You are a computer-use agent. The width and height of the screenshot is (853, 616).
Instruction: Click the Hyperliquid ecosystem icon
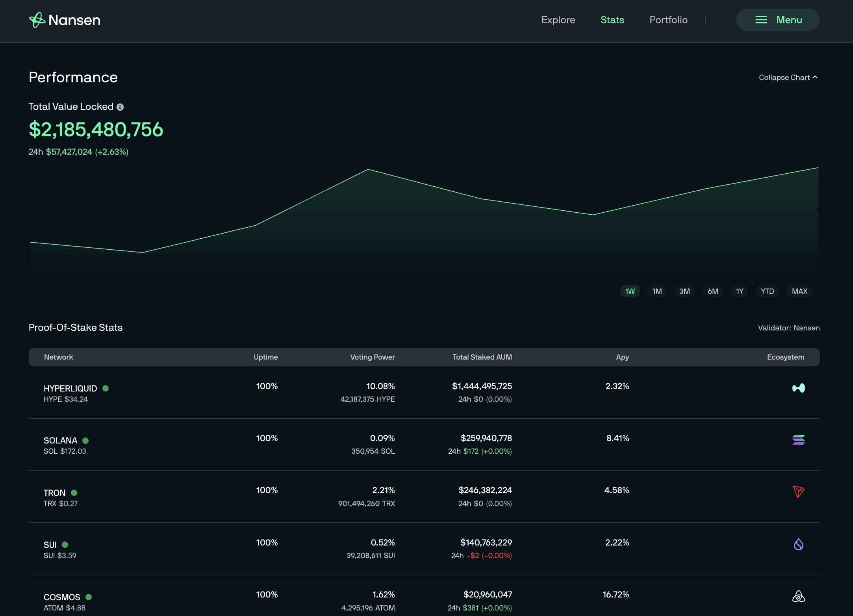(798, 388)
